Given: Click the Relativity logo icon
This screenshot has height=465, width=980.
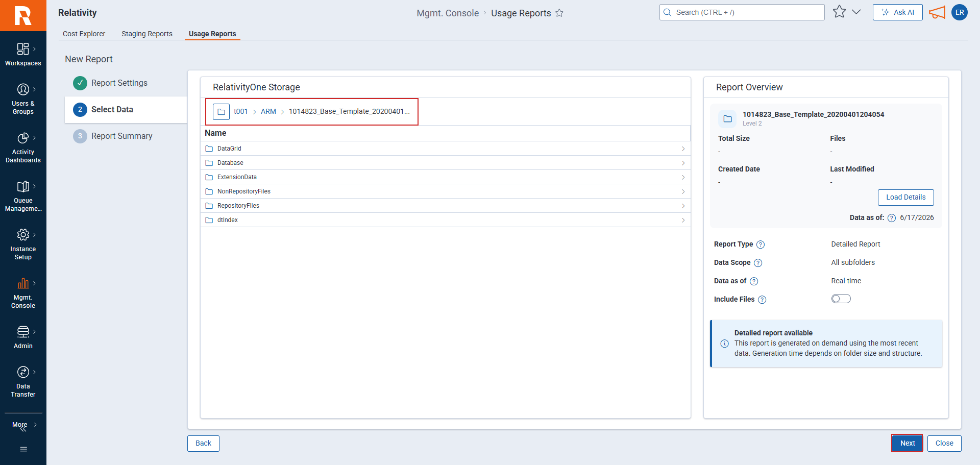Looking at the screenshot, I should (x=23, y=15).
